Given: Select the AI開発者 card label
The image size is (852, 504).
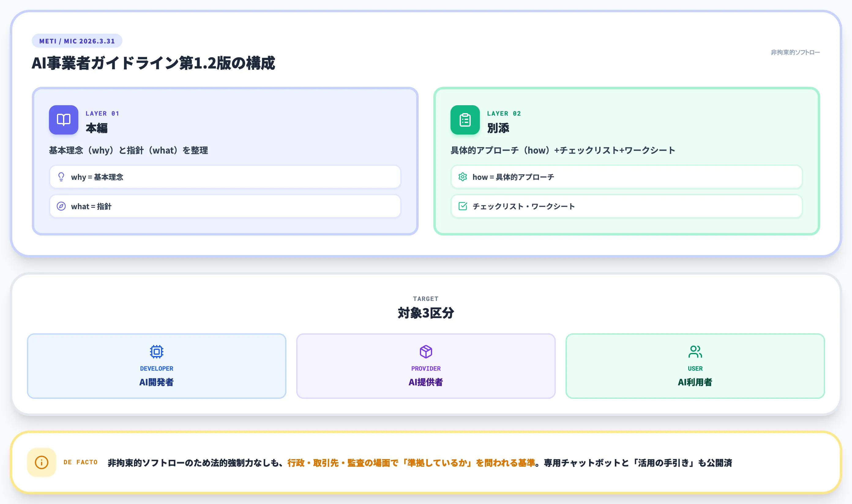Looking at the screenshot, I should tap(156, 382).
